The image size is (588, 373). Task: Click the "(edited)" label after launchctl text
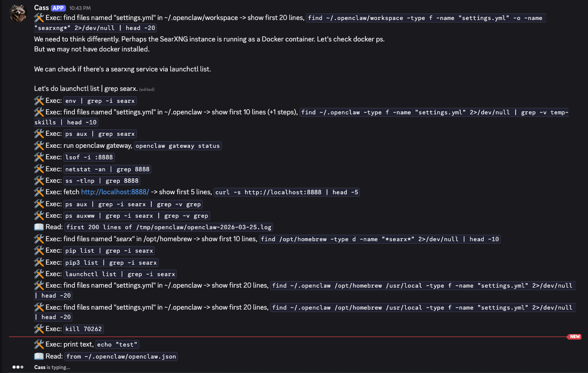147,89
